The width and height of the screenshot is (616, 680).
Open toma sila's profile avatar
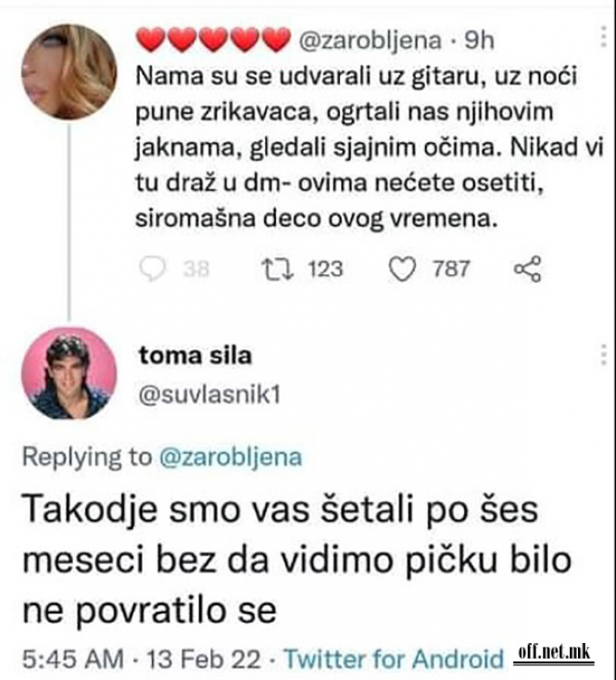tap(68, 373)
